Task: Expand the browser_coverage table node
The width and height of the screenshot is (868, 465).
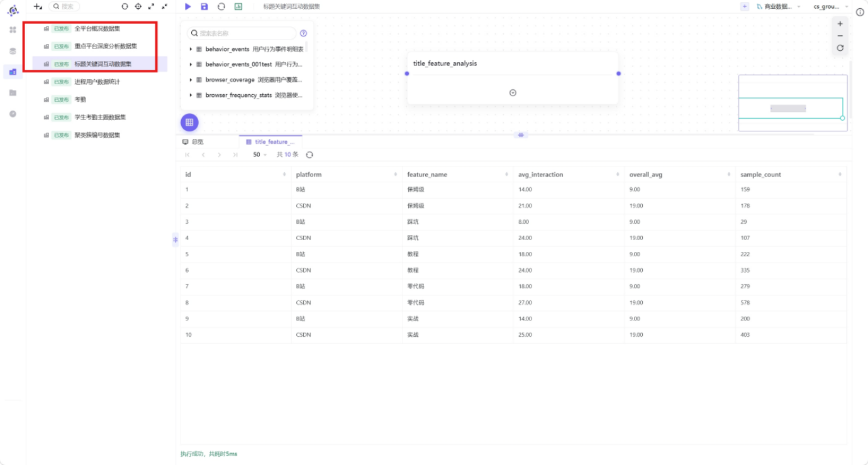Action: coord(191,80)
